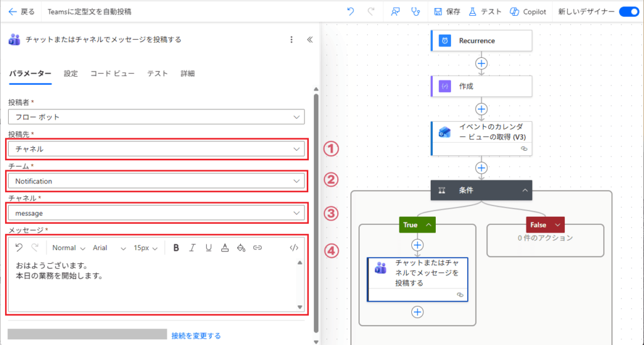
Task: Open the Arial font dropdown
Action: [109, 248]
